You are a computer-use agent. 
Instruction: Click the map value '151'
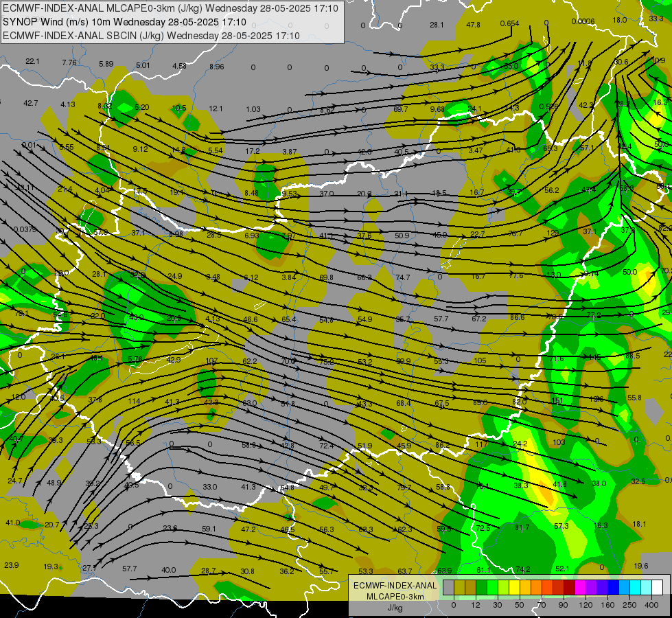click(557, 400)
